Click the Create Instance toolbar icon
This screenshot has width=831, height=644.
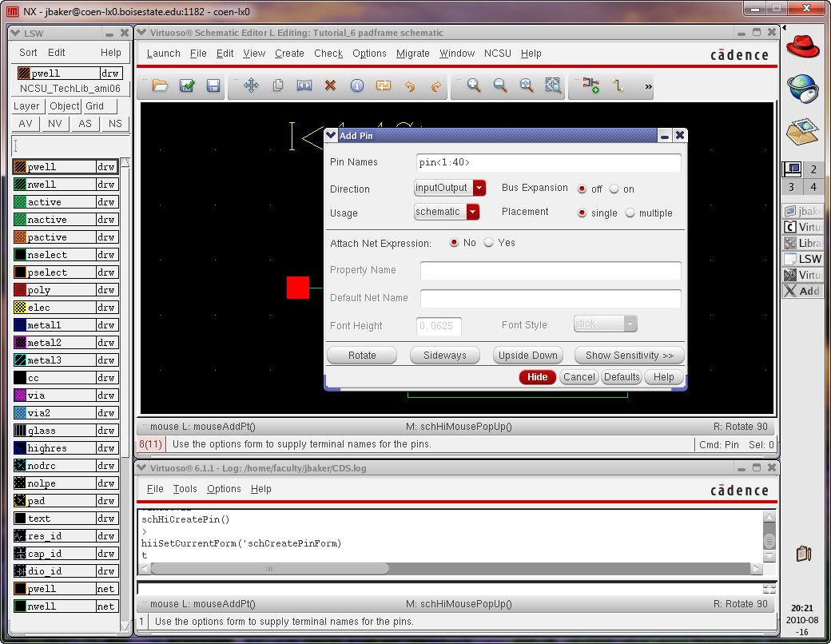click(x=590, y=85)
